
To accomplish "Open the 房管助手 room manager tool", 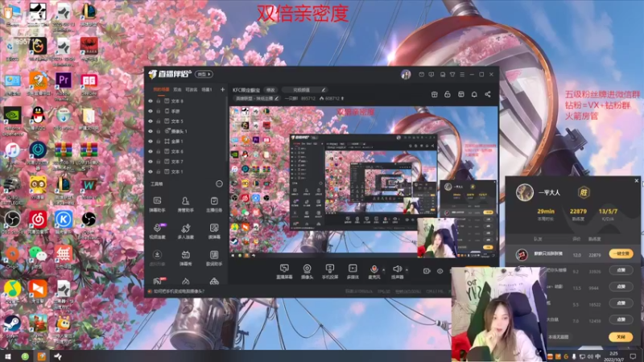I will point(186,204).
